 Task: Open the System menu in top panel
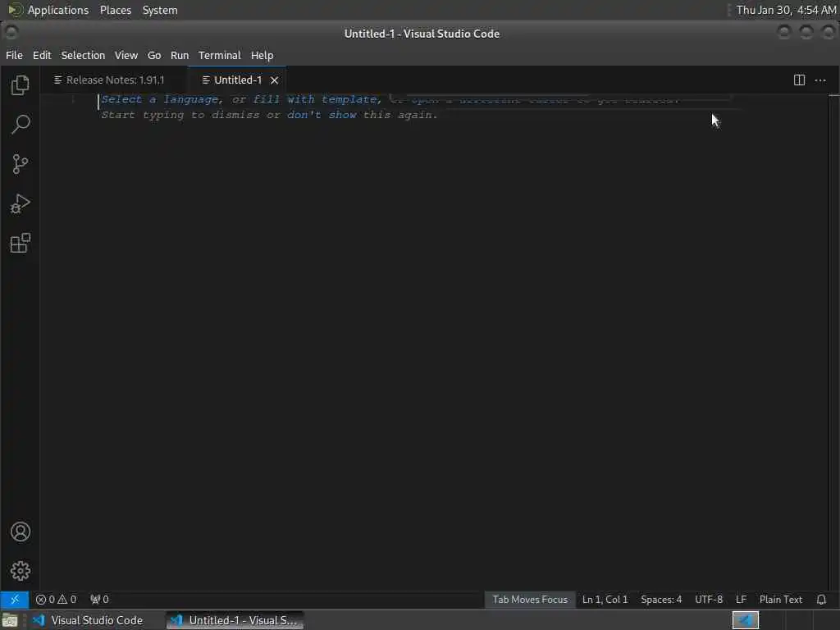[160, 10]
